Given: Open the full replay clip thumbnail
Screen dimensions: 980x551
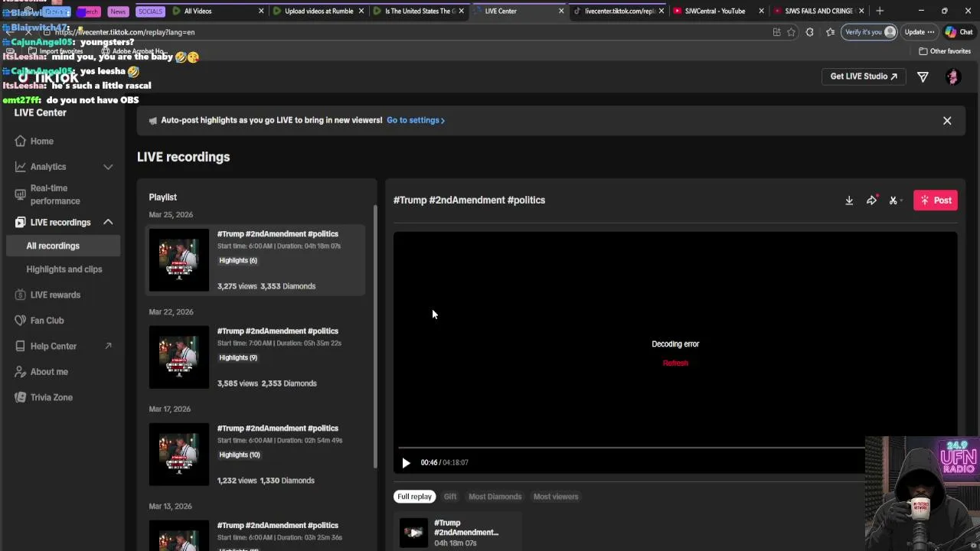Looking at the screenshot, I should (x=413, y=533).
